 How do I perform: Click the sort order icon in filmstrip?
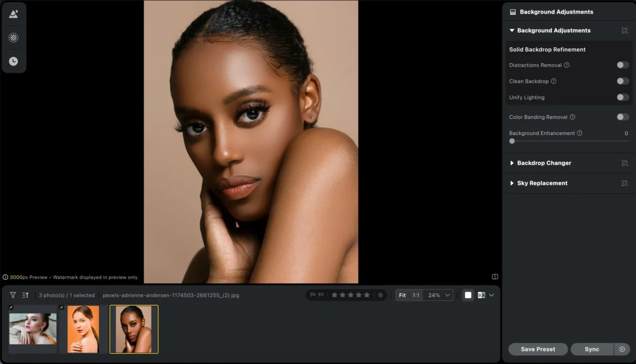pos(25,295)
